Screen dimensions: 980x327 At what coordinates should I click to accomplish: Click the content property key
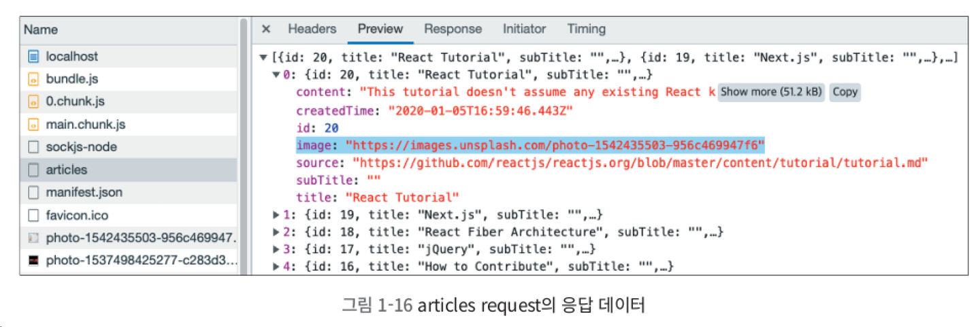[323, 92]
